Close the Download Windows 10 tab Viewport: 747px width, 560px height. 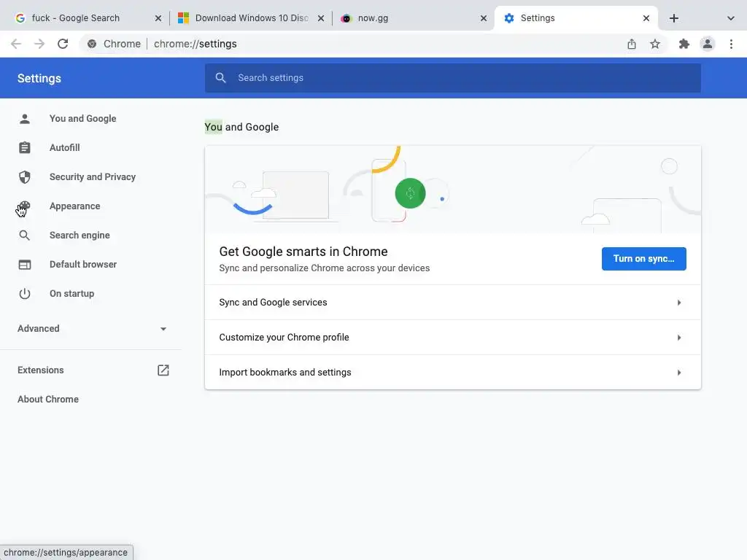(x=321, y=18)
